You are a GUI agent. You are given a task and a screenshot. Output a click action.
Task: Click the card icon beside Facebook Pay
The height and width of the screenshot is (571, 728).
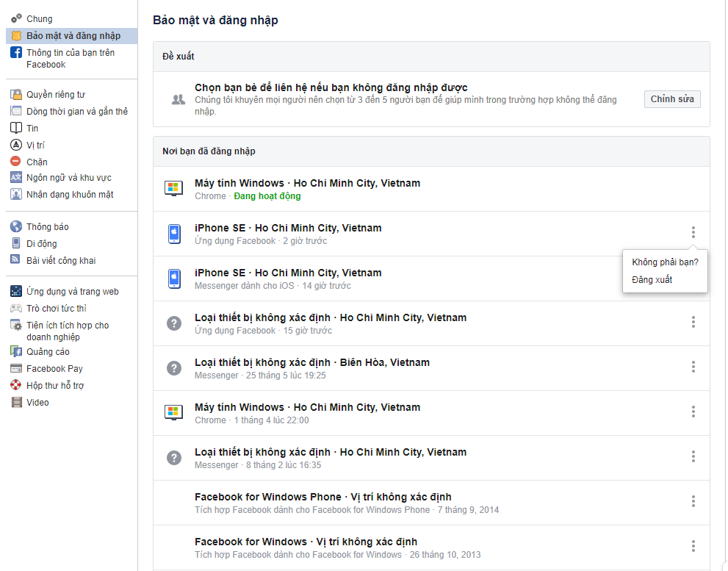[16, 368]
